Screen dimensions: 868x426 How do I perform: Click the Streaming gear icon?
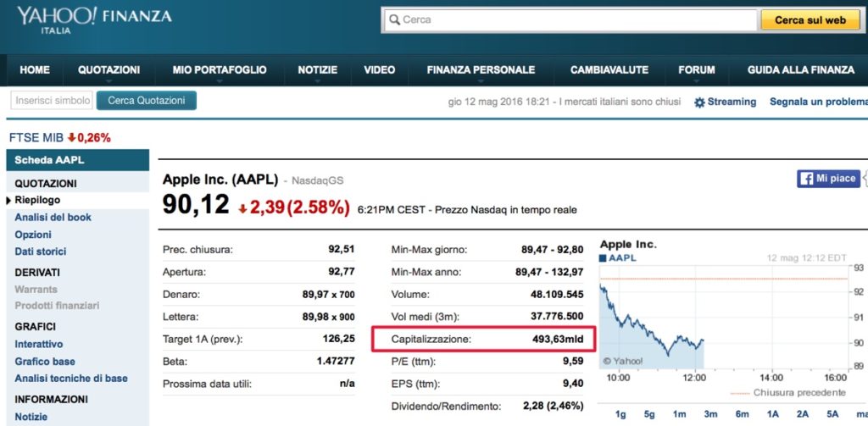coord(699,102)
